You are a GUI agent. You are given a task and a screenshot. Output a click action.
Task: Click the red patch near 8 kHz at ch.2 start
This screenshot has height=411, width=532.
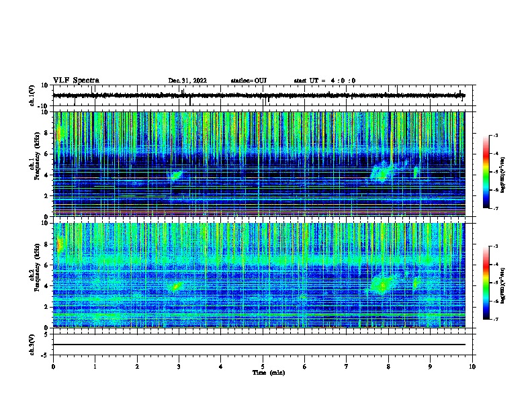59,245
